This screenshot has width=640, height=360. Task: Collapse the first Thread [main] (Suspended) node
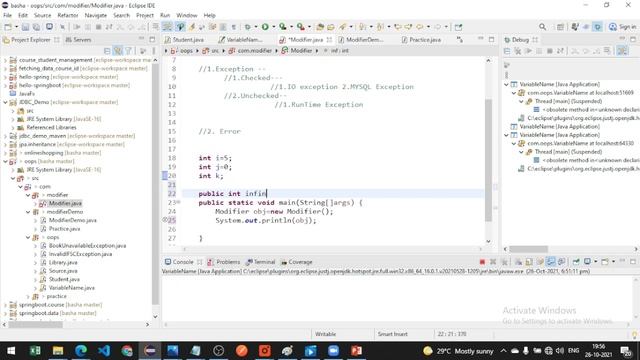pyautogui.click(x=521, y=101)
